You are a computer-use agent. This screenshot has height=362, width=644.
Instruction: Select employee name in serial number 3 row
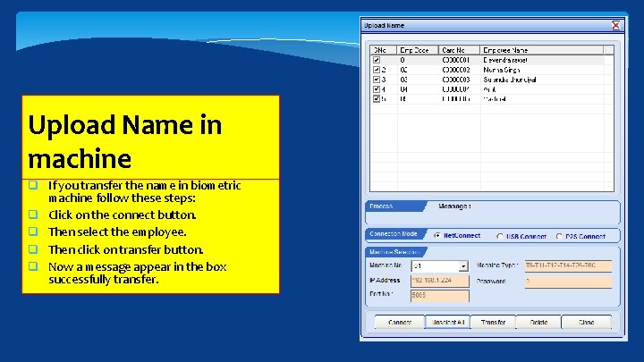[509, 80]
